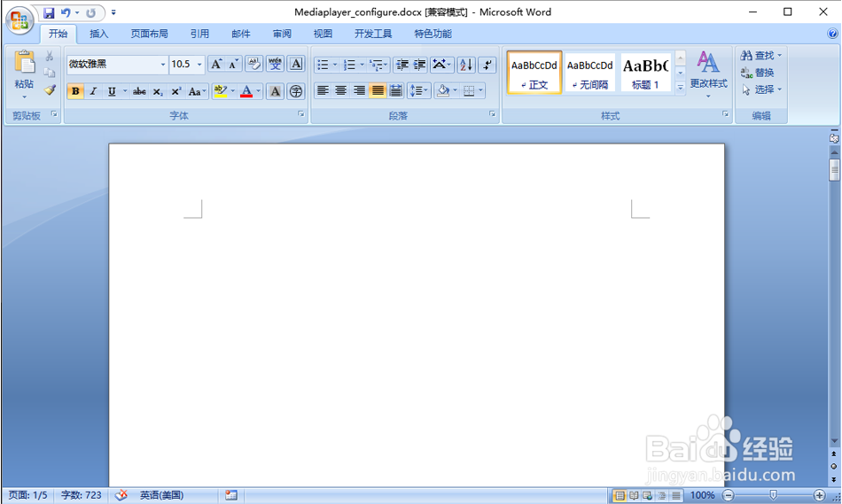Toggle distributed alignment
842x504 pixels.
pos(396,90)
